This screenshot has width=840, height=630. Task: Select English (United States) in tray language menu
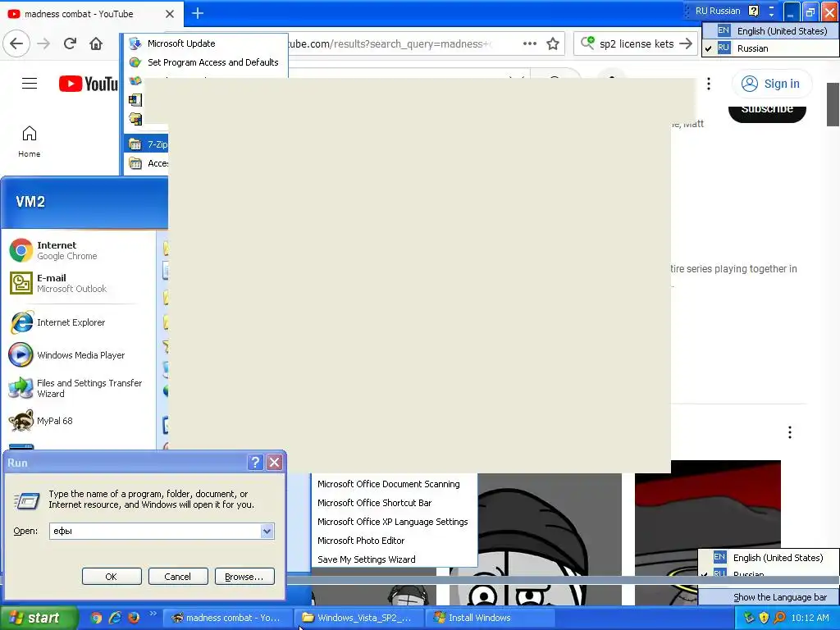(x=769, y=558)
